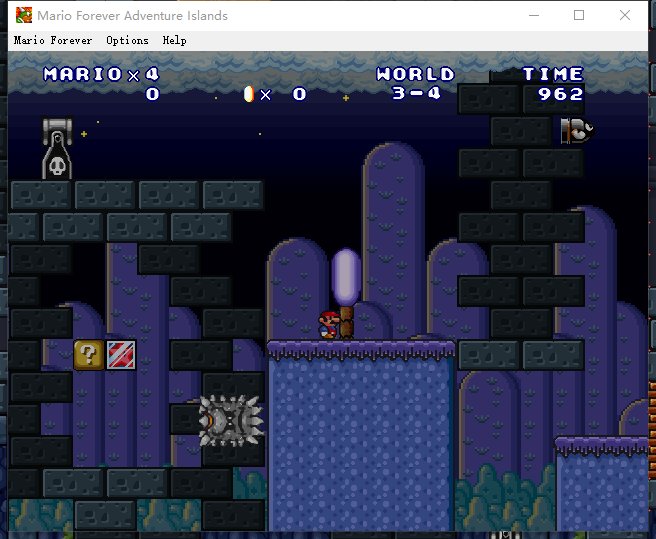
Task: Maximize the Mario Forever window
Action: click(579, 15)
